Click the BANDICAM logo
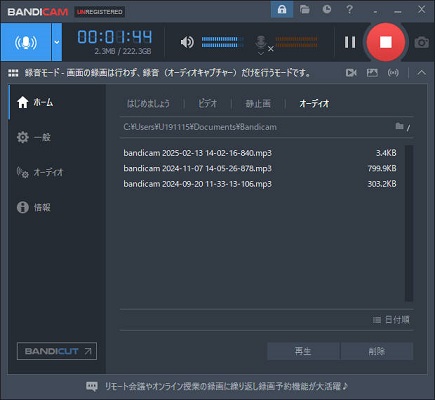This screenshot has width=435, height=400. point(38,12)
